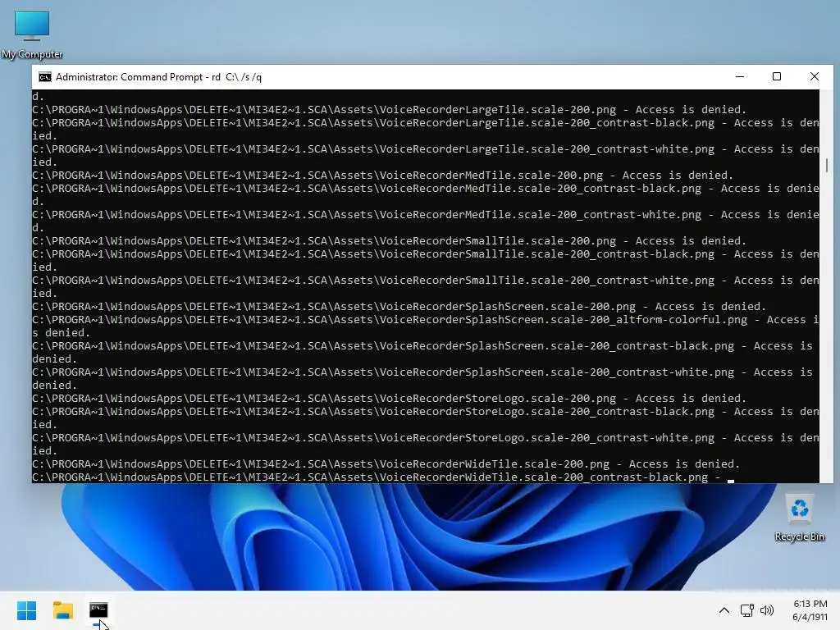Open the volume speaker tray icon
The height and width of the screenshot is (630, 840).
(x=767, y=610)
